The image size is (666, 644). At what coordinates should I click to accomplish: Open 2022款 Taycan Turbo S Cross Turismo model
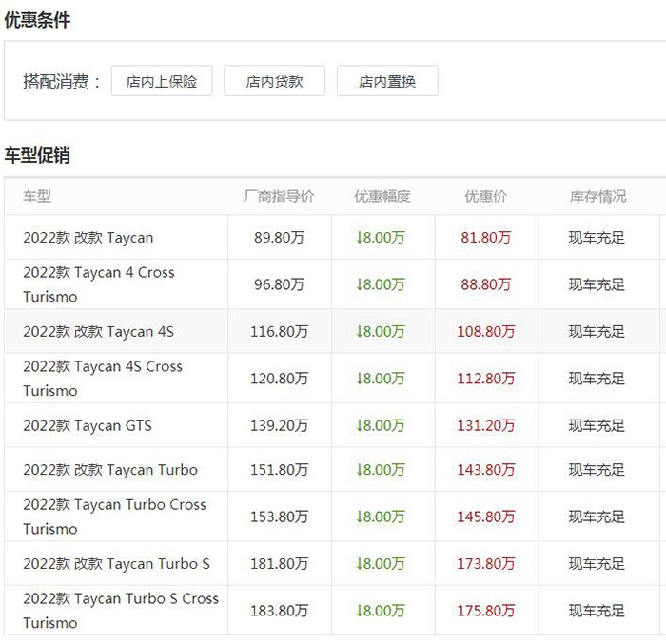click(121, 611)
